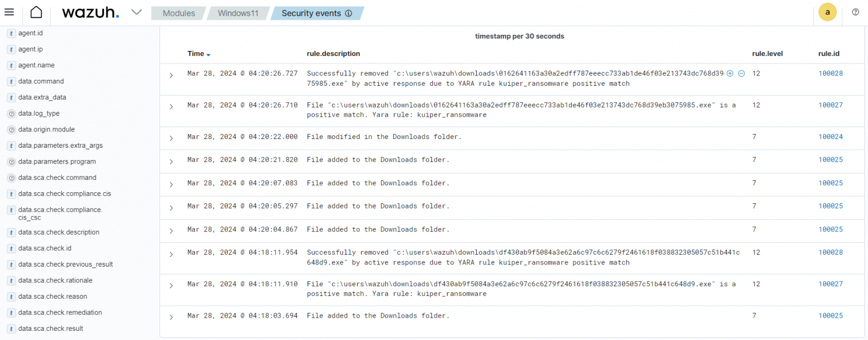Screen dimensions: 868x340
Task: Open rule 100024 link
Action: [831, 137]
